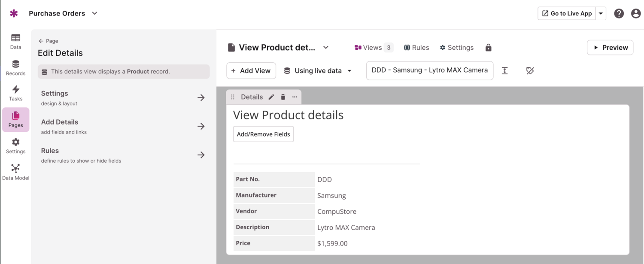
Task: Toggle the vertical spacing icon in toolbar
Action: point(505,71)
